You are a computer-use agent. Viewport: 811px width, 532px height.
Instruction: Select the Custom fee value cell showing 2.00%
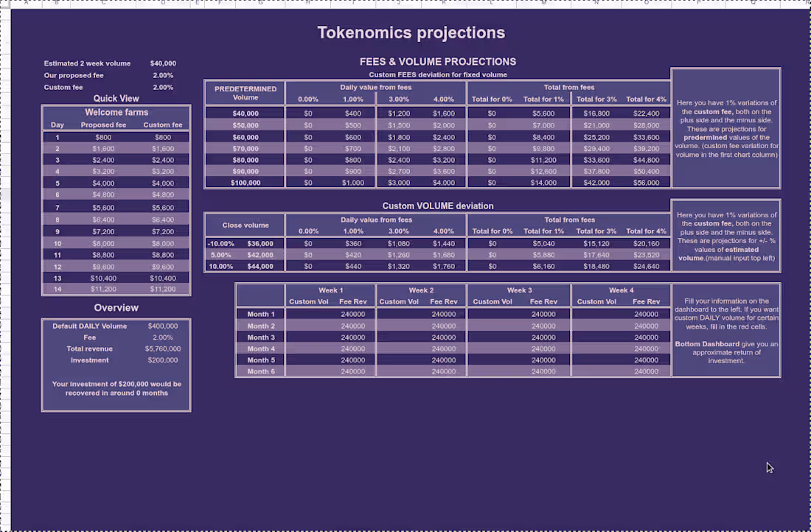161,87
